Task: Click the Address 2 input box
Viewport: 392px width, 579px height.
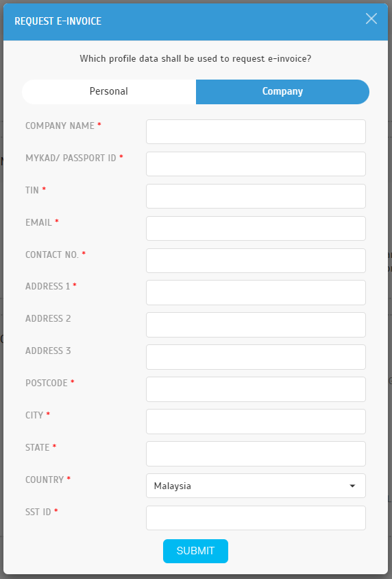Action: coord(256,324)
